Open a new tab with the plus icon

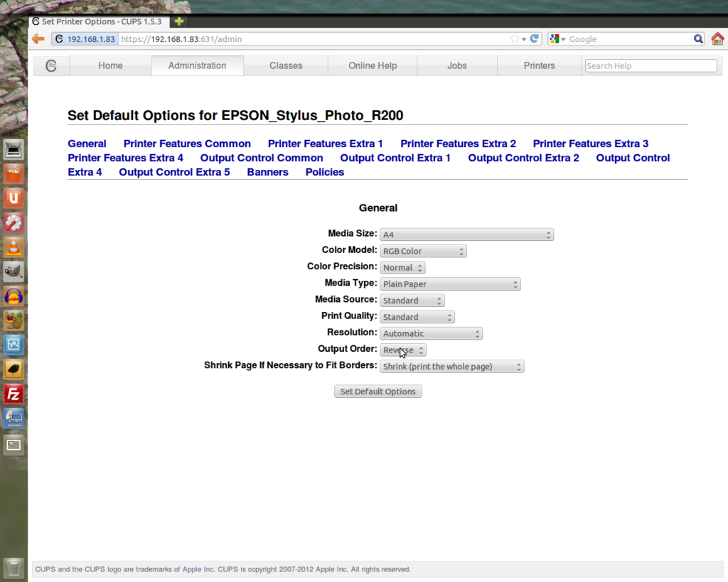click(x=179, y=21)
